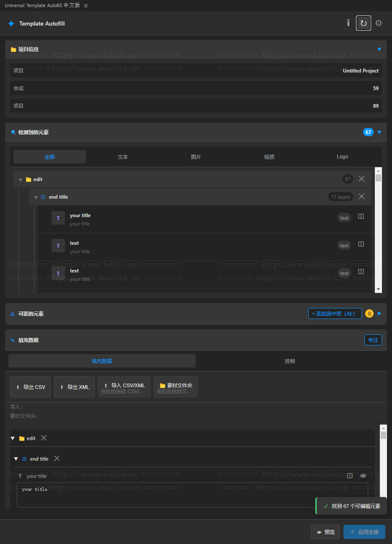Image resolution: width=392 pixels, height=544 pixels.
Task: Click text tag on your title row
Action: pyautogui.click(x=344, y=218)
